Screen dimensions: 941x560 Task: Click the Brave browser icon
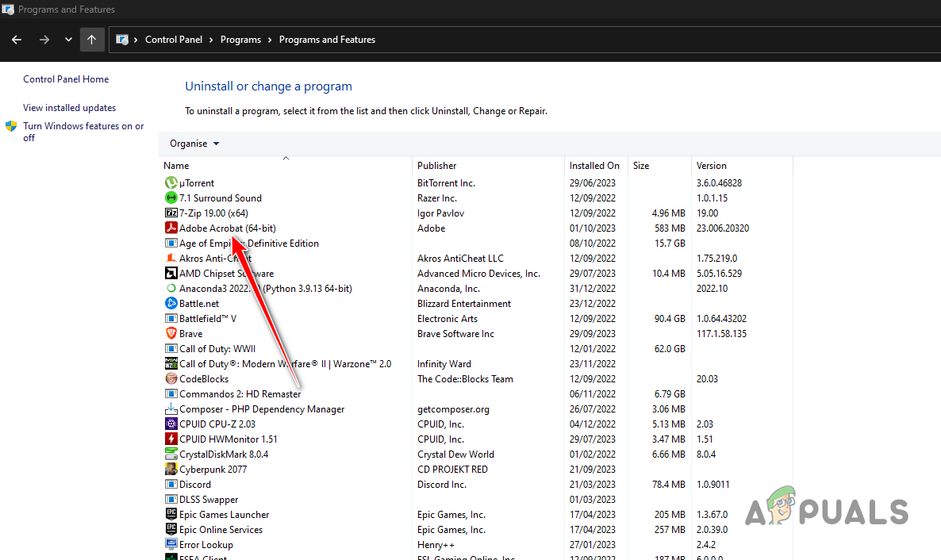click(x=171, y=333)
